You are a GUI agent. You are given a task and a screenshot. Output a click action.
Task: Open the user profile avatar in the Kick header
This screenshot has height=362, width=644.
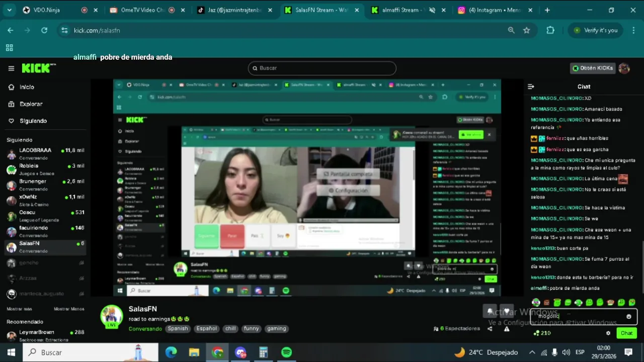[x=624, y=68]
